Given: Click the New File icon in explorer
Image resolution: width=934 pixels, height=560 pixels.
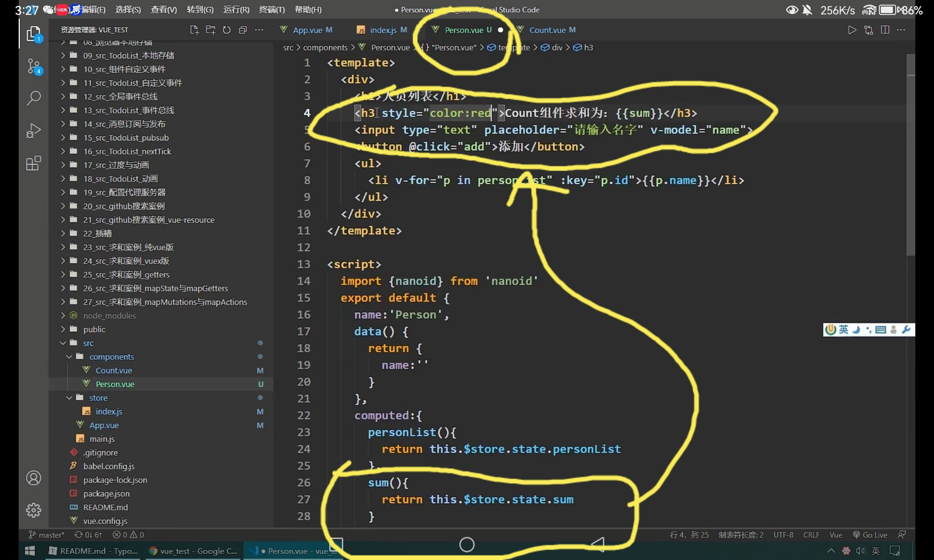Looking at the screenshot, I should coord(194,30).
